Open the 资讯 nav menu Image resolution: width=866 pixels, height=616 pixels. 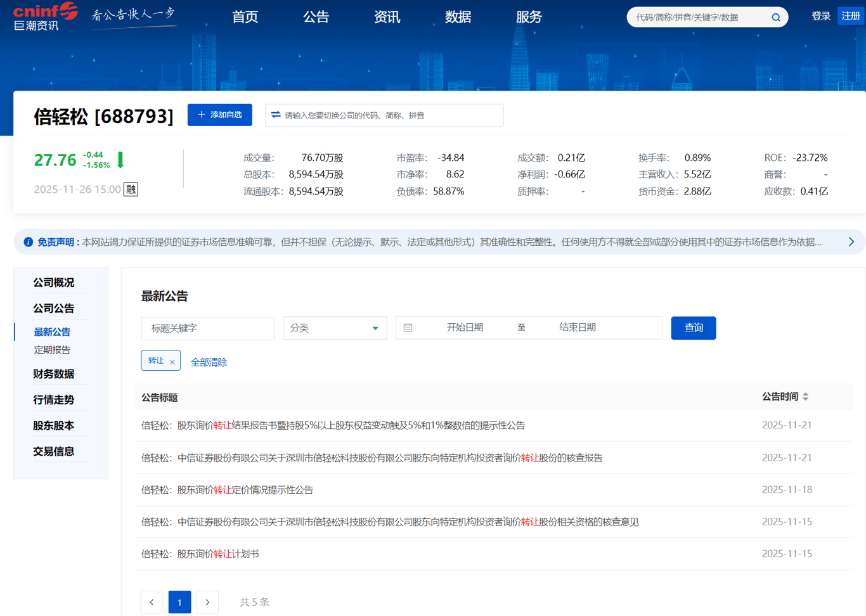tap(387, 17)
